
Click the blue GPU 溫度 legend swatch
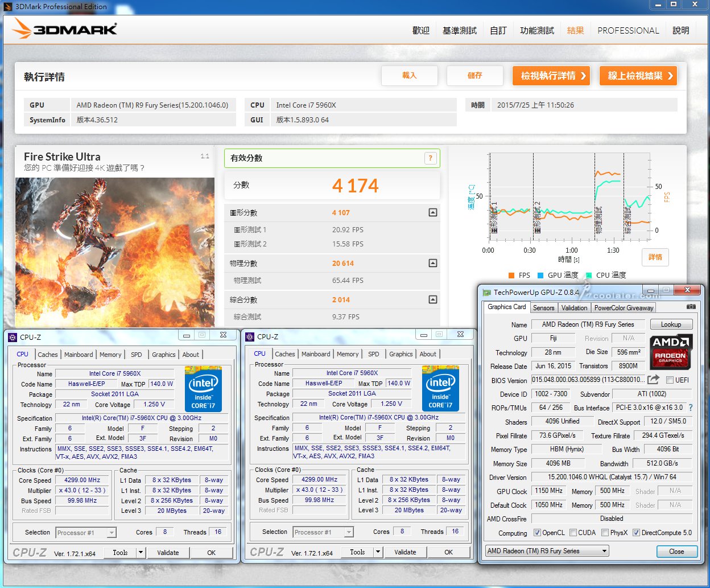coord(540,276)
